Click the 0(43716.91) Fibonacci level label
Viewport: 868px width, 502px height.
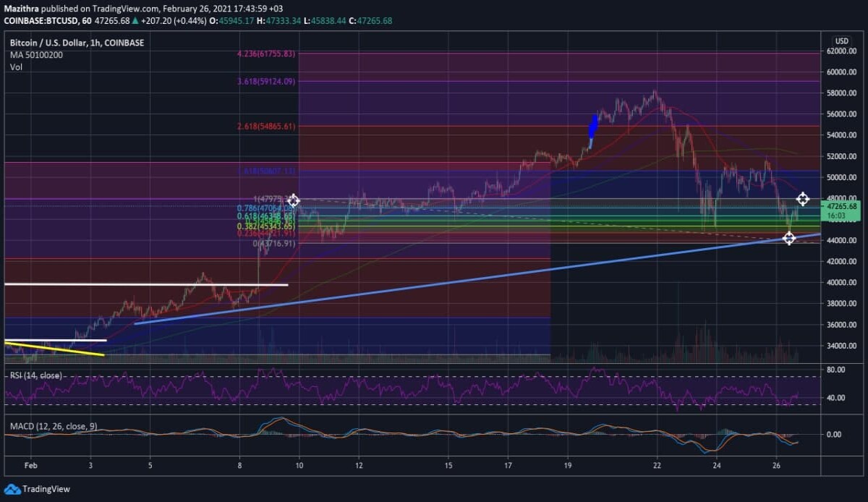point(275,244)
